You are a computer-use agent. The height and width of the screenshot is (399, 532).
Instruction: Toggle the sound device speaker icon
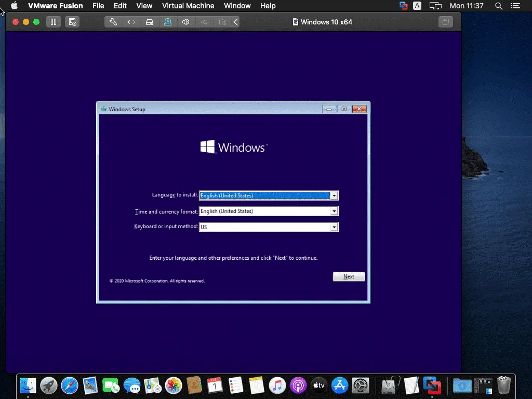pos(185,22)
